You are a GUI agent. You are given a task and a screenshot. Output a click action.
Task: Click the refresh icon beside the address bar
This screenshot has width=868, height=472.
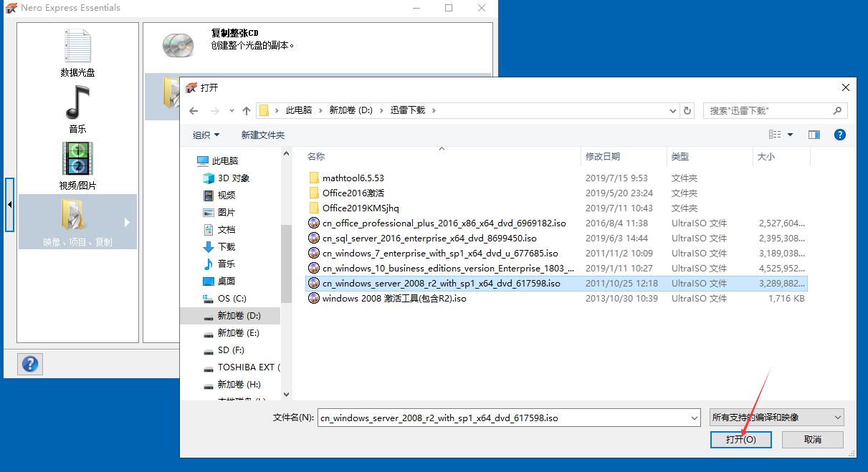point(687,110)
